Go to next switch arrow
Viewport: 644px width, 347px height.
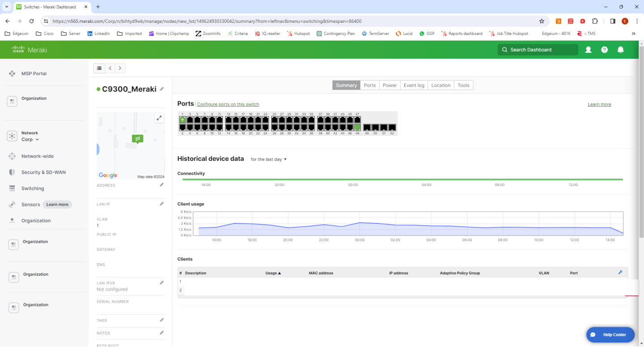click(x=120, y=68)
